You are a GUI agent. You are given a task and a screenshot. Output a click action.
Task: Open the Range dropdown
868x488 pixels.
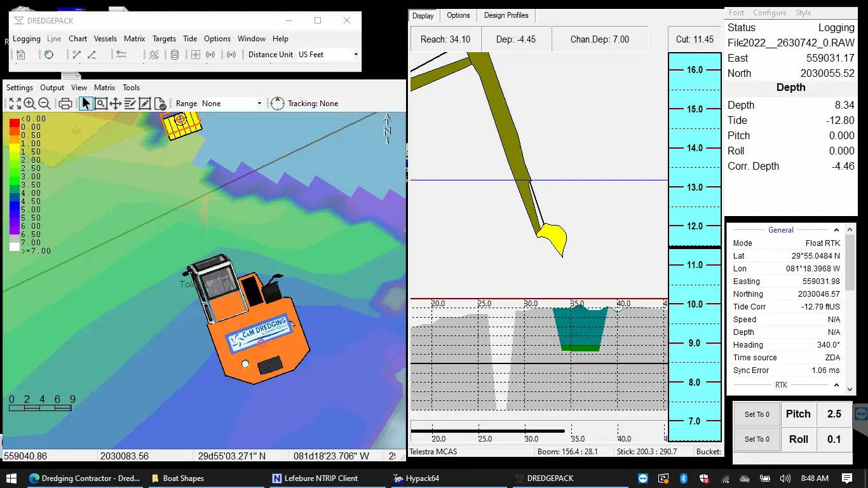(x=259, y=104)
